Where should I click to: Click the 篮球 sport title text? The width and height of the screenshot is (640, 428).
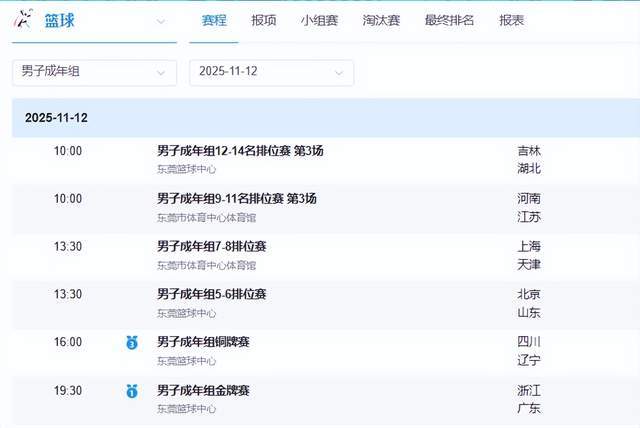[60, 21]
